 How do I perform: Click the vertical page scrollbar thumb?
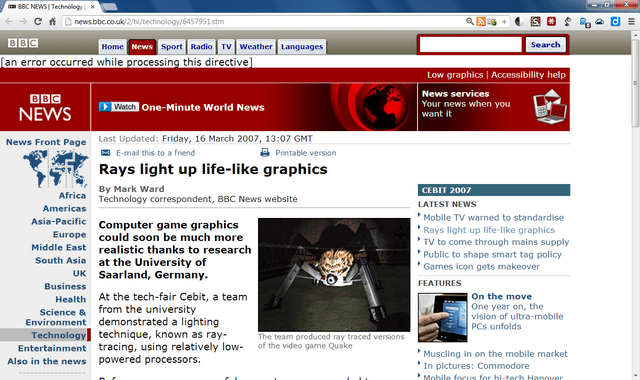coord(635,83)
